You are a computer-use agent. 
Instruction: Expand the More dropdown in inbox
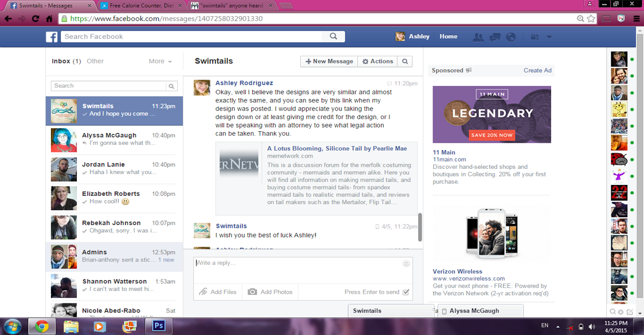160,61
